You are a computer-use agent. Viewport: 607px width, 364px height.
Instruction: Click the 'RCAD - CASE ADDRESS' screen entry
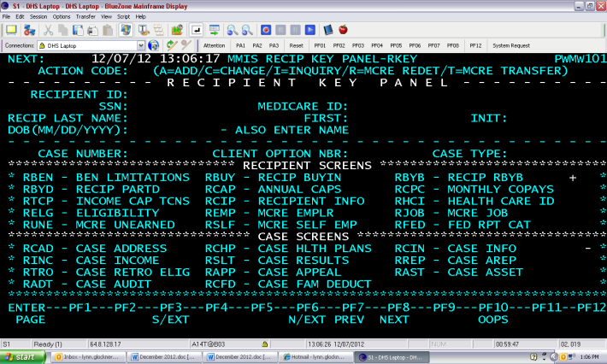95,249
